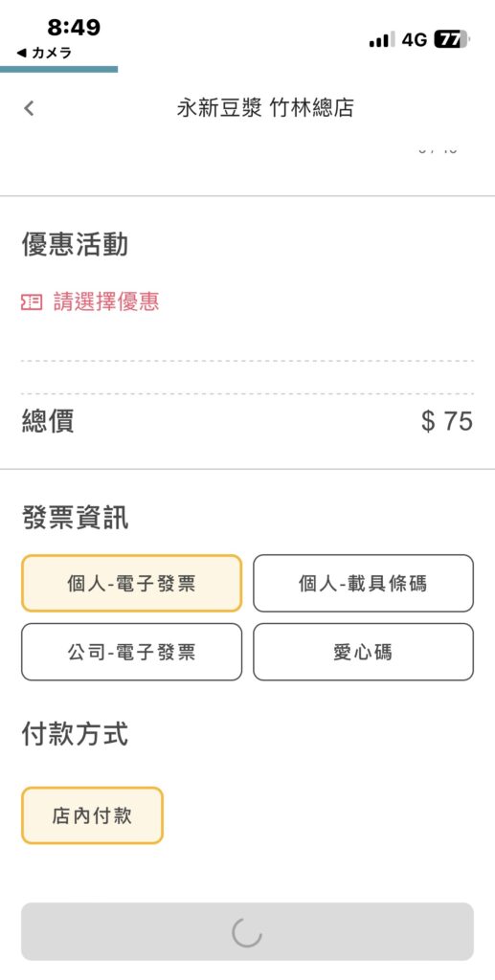This screenshot has height=980, width=495.
Task: Tap the 發票資訊 section heading
Action: 75,518
